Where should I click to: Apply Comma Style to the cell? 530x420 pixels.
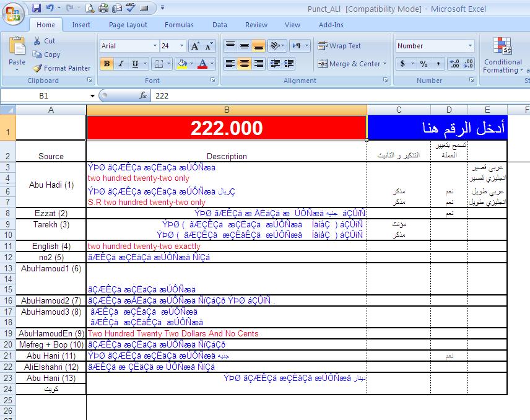[438, 64]
